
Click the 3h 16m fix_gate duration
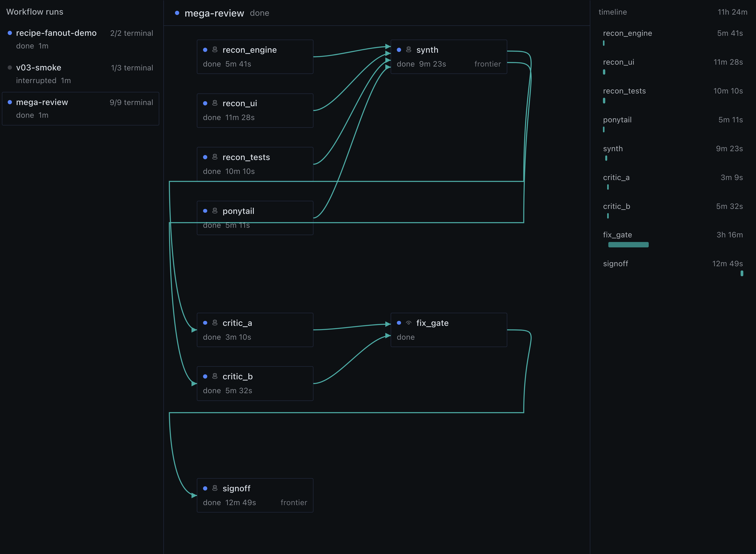[x=729, y=235]
